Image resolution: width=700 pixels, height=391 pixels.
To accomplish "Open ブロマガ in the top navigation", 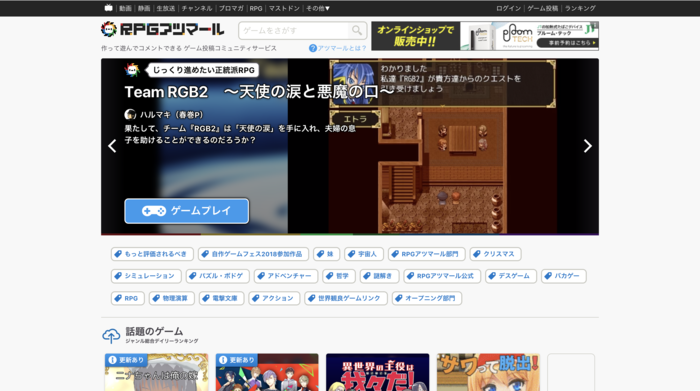I will [x=231, y=8].
